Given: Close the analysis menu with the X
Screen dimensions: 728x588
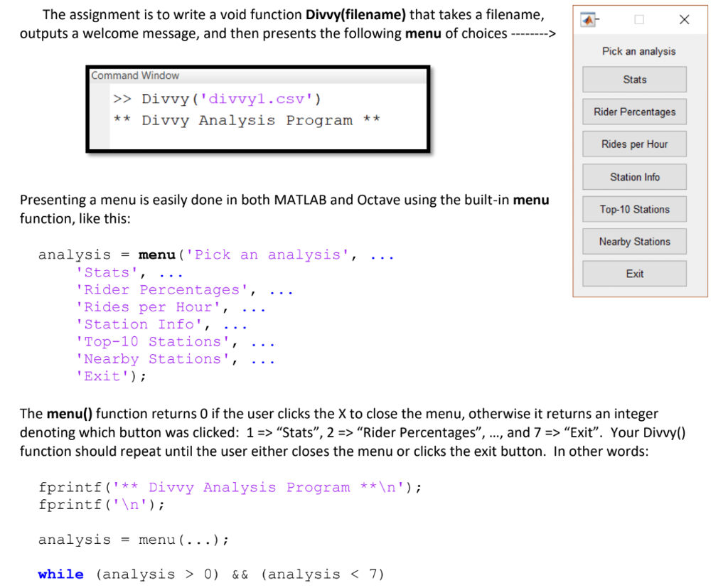Looking at the screenshot, I should click(x=684, y=19).
